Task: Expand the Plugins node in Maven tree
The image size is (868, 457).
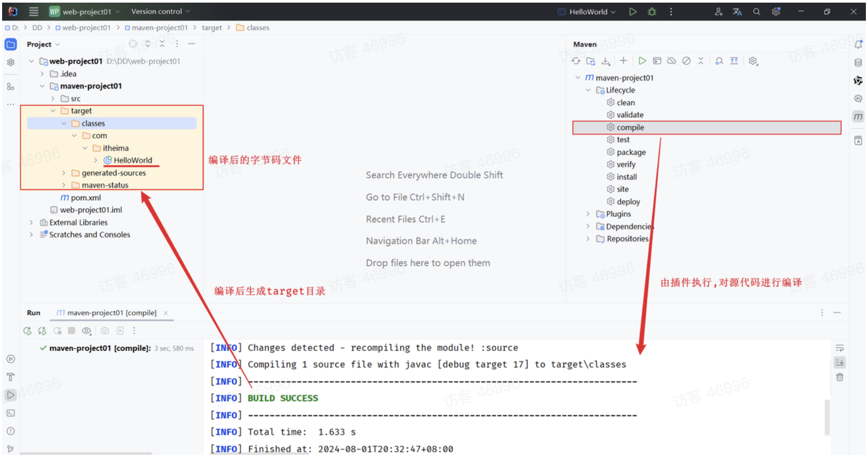Action: (x=588, y=214)
